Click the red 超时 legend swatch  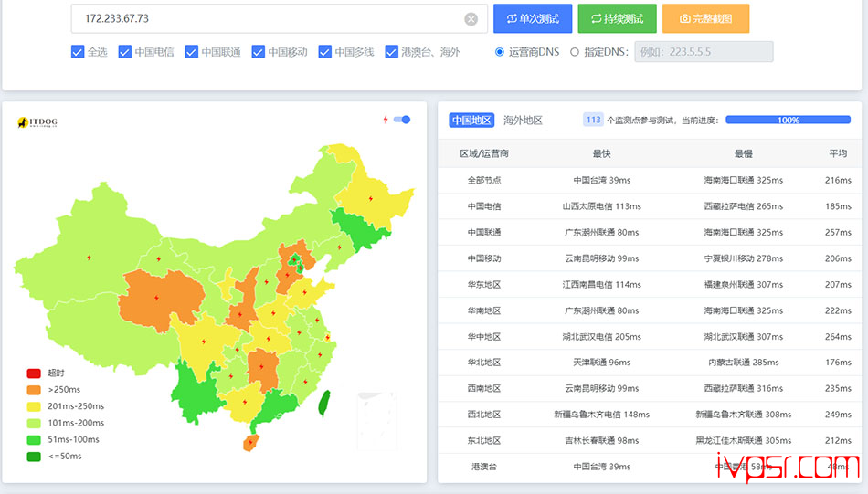click(x=34, y=373)
